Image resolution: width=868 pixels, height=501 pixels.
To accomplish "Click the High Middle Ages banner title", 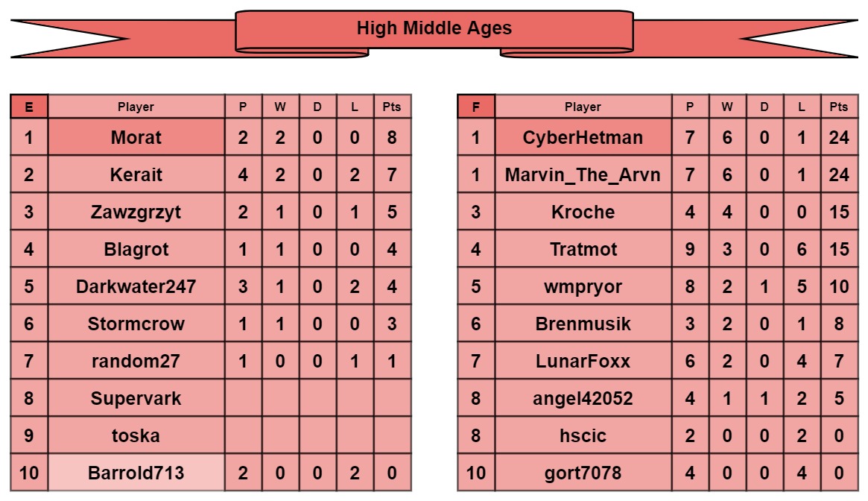I will point(434,29).
